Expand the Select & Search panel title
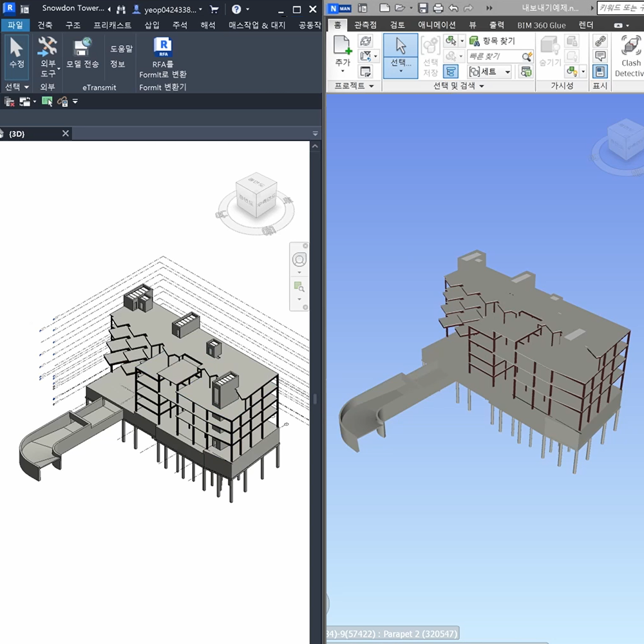This screenshot has height=644, width=644. click(459, 86)
